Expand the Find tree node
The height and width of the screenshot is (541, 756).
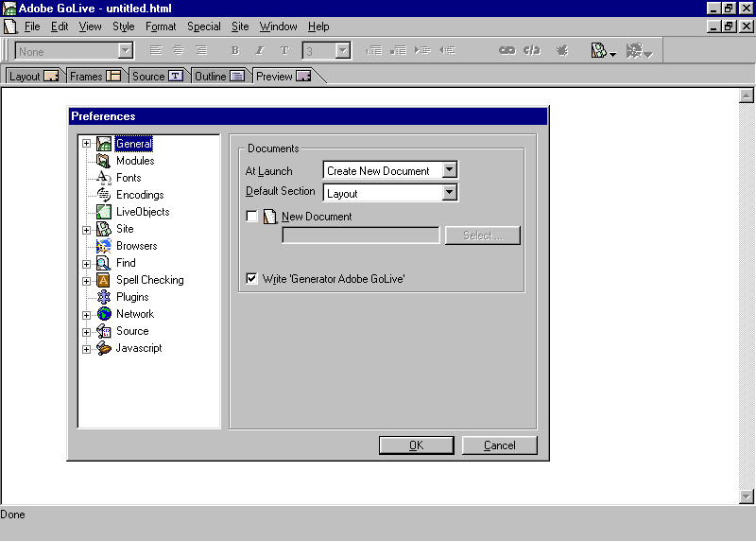point(86,264)
